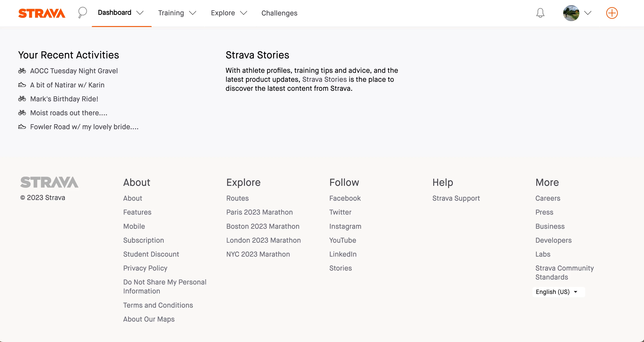Open Paris 2023 Marathon link
This screenshot has width=644, height=342.
point(259,212)
